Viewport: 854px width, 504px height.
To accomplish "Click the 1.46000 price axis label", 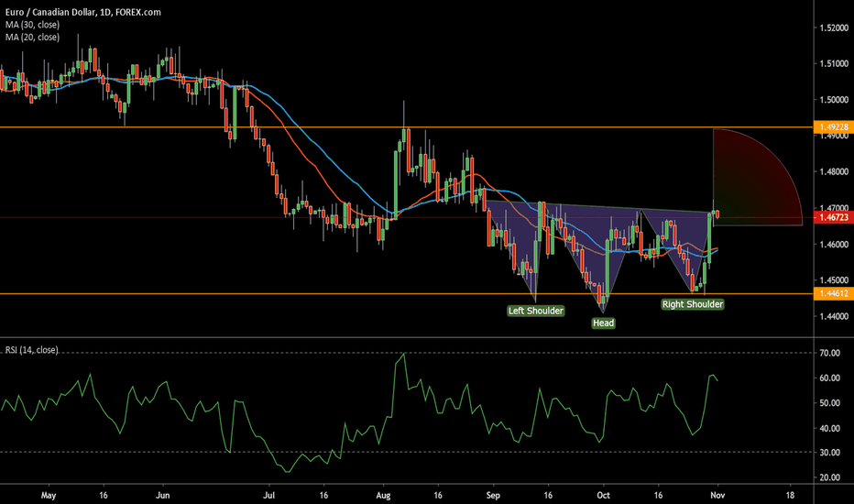I will point(834,244).
